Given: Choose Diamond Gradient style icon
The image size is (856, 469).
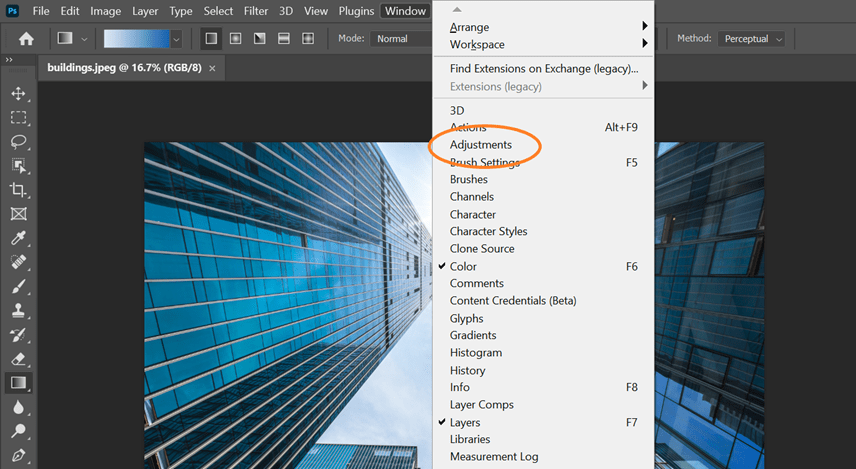Looking at the screenshot, I should click(x=308, y=38).
